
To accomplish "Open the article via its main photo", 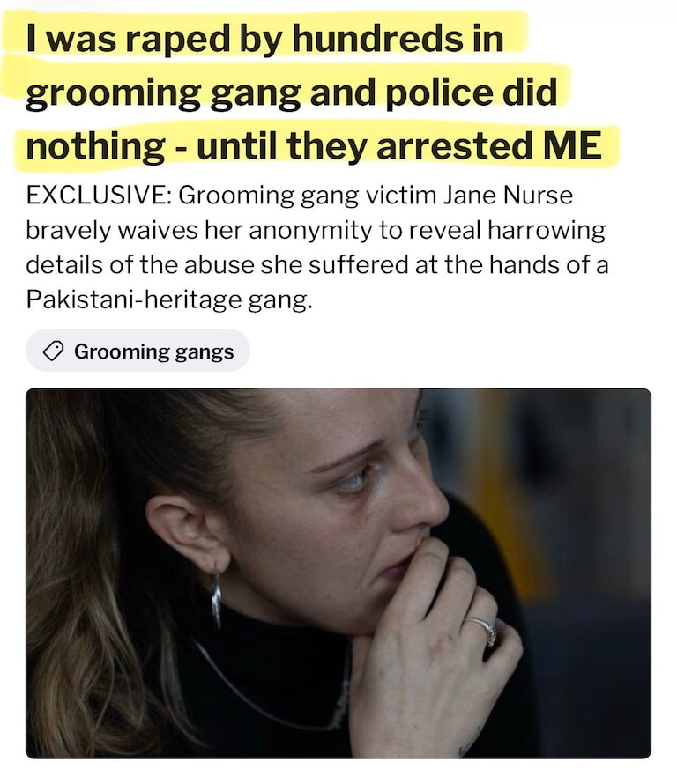I will (338, 573).
